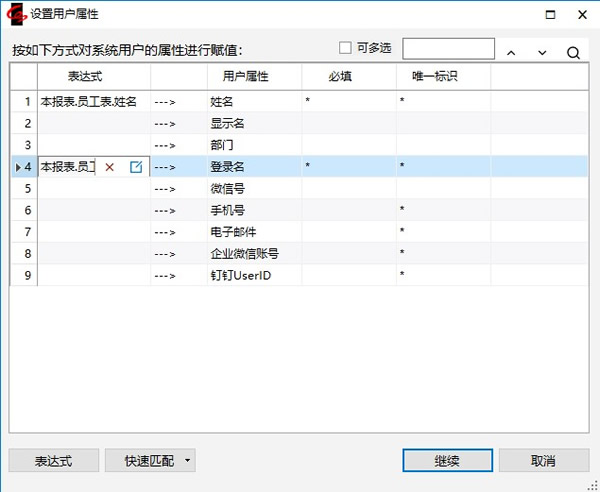Viewport: 600px width, 492px height.
Task: Click the 表达式 button at bottom
Action: (54, 461)
